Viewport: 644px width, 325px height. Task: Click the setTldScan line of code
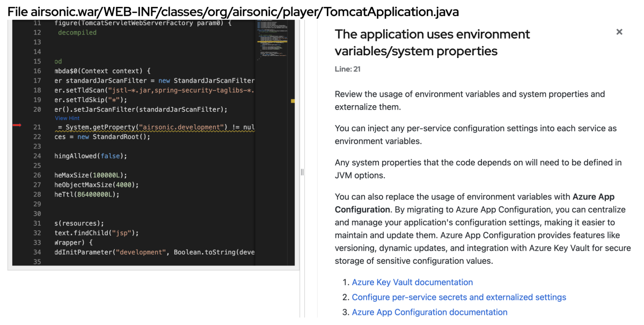pos(150,90)
